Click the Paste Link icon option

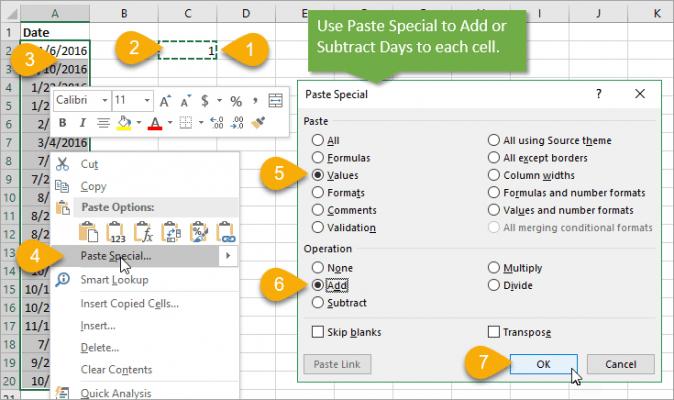coord(226,232)
